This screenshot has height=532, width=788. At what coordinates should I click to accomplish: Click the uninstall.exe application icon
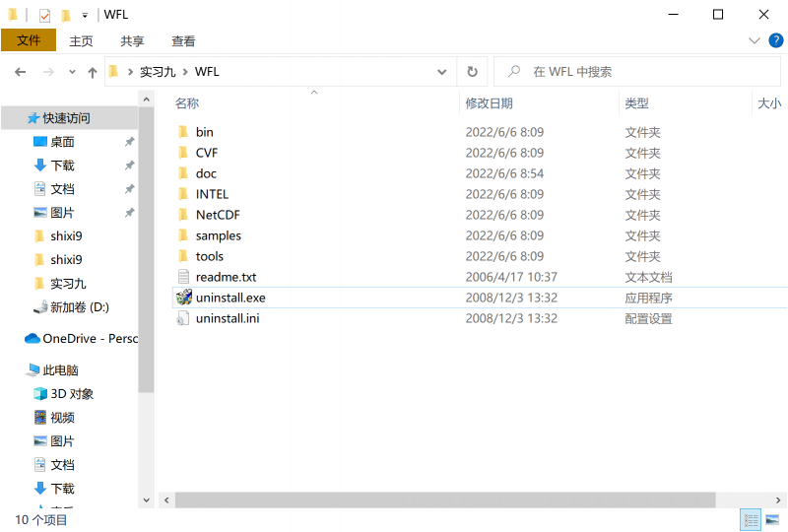[183, 298]
